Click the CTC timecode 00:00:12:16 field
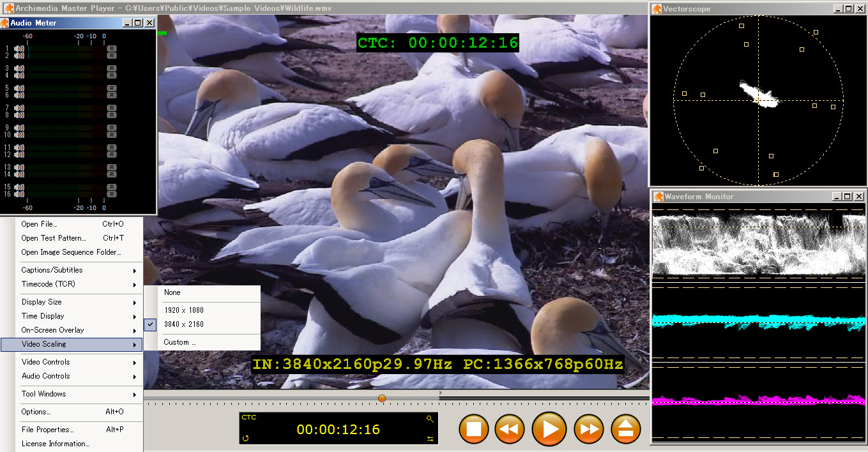This screenshot has height=452, width=868. click(x=338, y=430)
